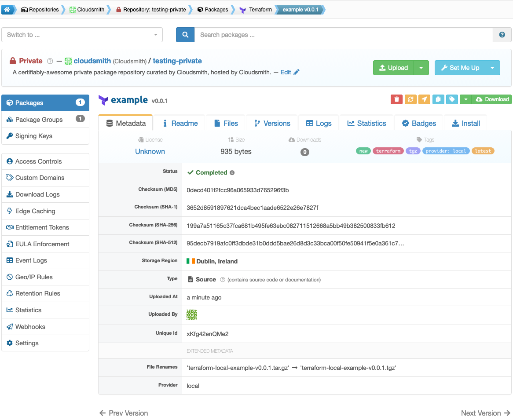Switch to the Files tab

point(226,123)
